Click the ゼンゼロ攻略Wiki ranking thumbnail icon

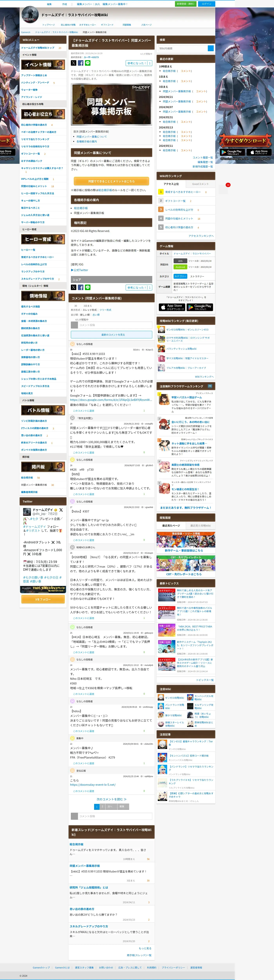click(162, 330)
